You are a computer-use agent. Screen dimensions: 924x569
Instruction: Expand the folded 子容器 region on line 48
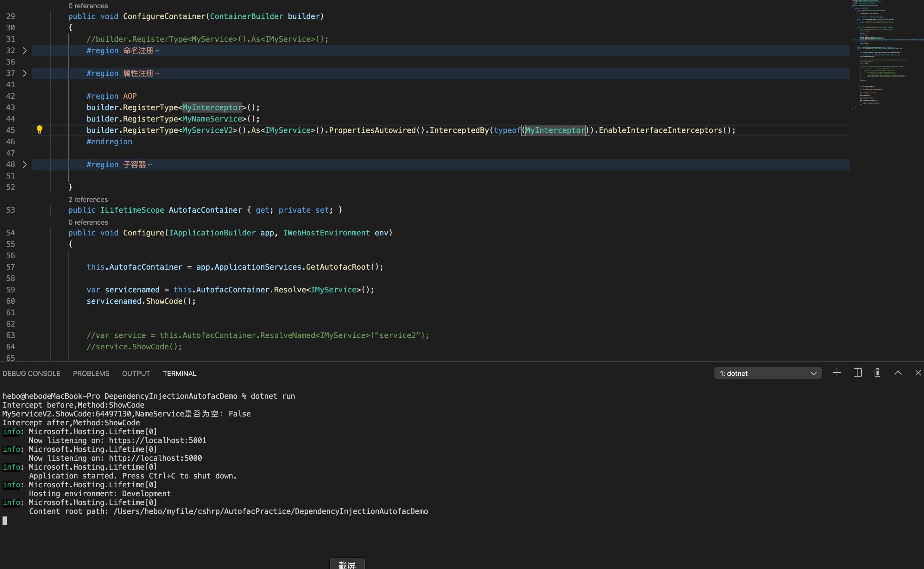(x=24, y=165)
